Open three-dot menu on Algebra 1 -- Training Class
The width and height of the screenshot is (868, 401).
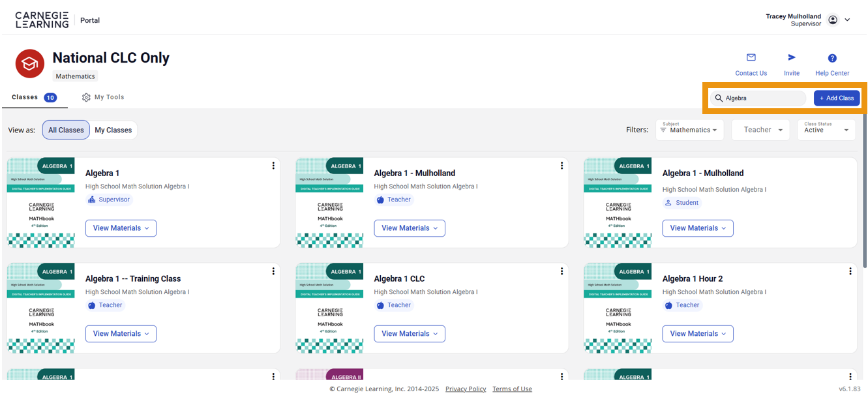click(273, 271)
